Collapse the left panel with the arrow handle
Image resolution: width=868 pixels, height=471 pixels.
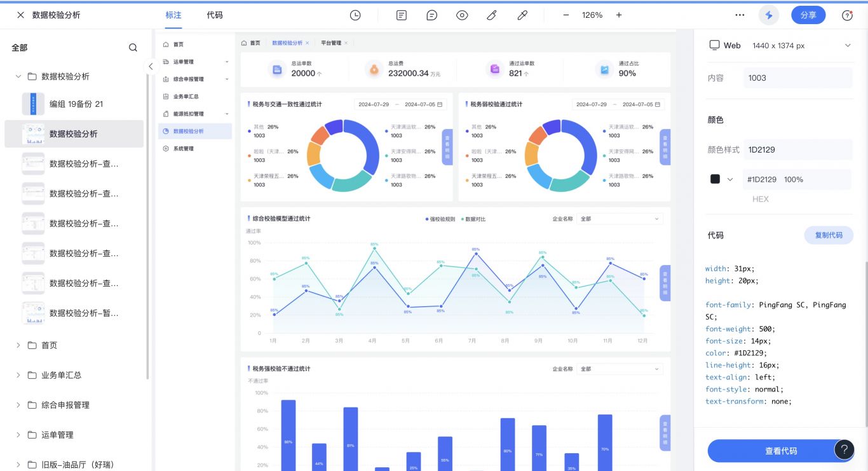point(151,66)
